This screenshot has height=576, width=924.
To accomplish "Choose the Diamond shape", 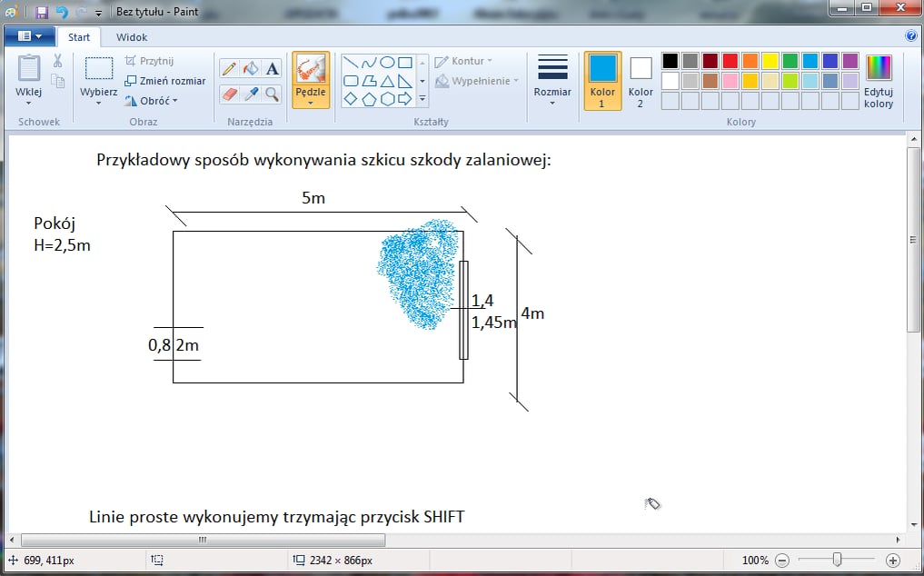I will pyautogui.click(x=351, y=98).
